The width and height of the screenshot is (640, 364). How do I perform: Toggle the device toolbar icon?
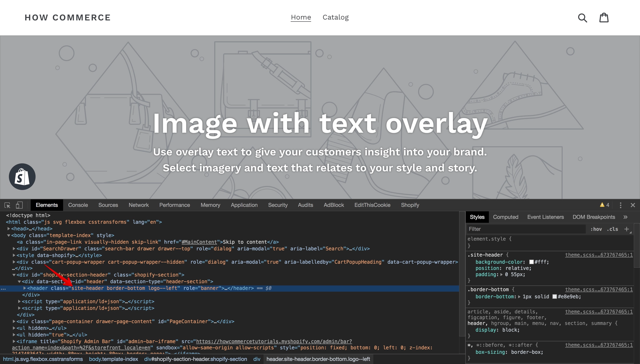tap(19, 205)
